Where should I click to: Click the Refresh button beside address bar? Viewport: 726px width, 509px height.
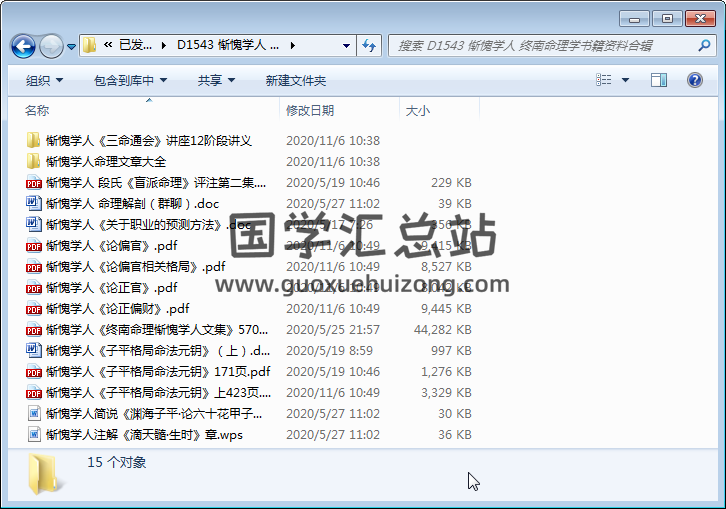368,45
